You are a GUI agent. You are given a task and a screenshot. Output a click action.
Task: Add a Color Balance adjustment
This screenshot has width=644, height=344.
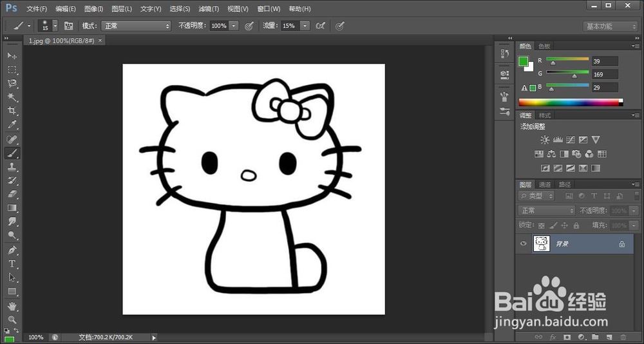point(552,154)
